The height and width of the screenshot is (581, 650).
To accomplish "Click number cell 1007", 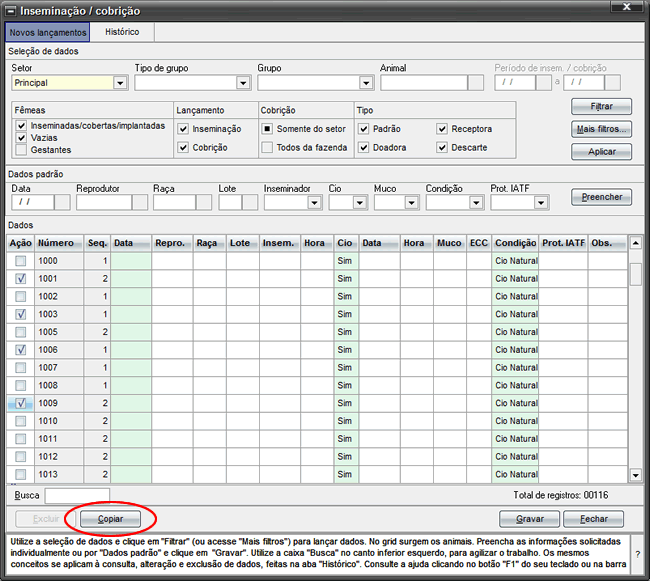I will coord(59,368).
